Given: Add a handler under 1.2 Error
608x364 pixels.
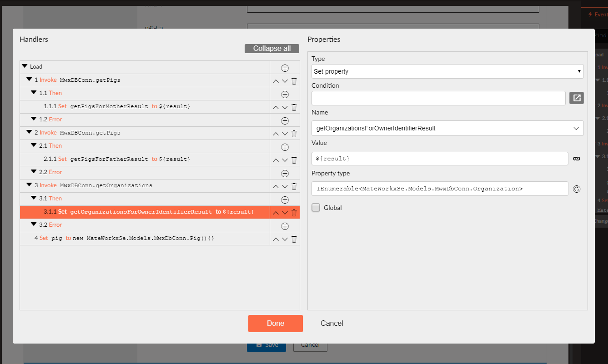Looking at the screenshot, I should pos(285,121).
